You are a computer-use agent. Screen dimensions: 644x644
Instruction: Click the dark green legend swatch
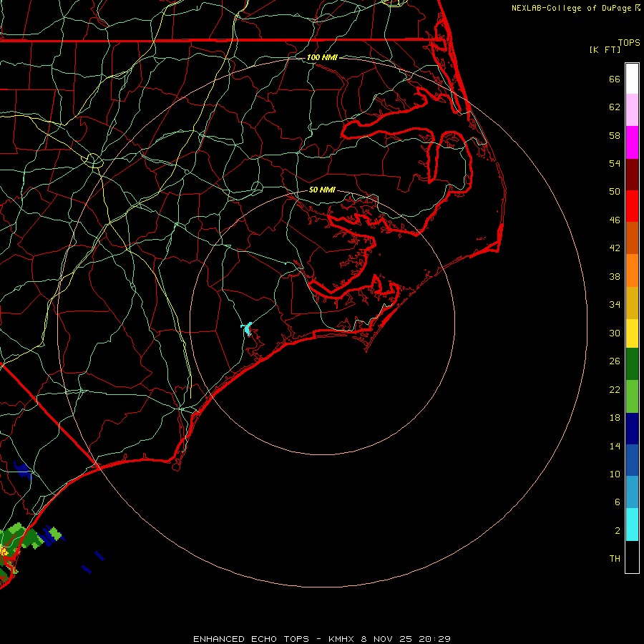coord(632,364)
